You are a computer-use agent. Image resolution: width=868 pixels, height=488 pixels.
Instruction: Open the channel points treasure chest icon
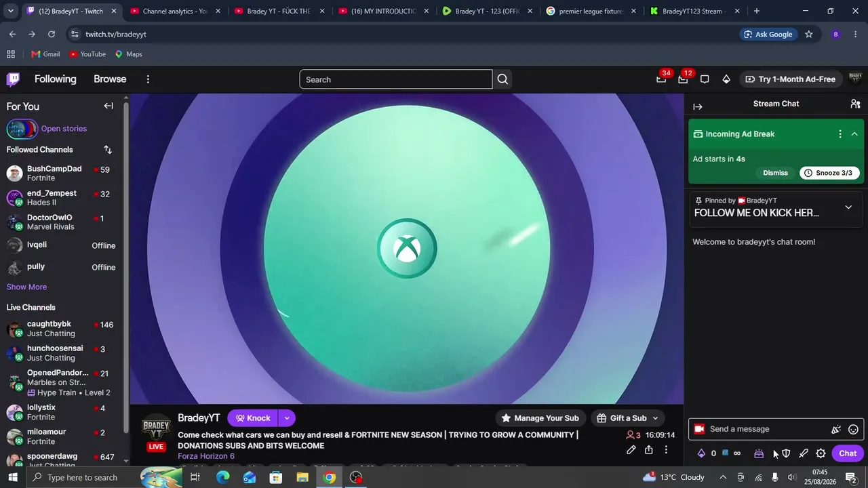[759, 453]
